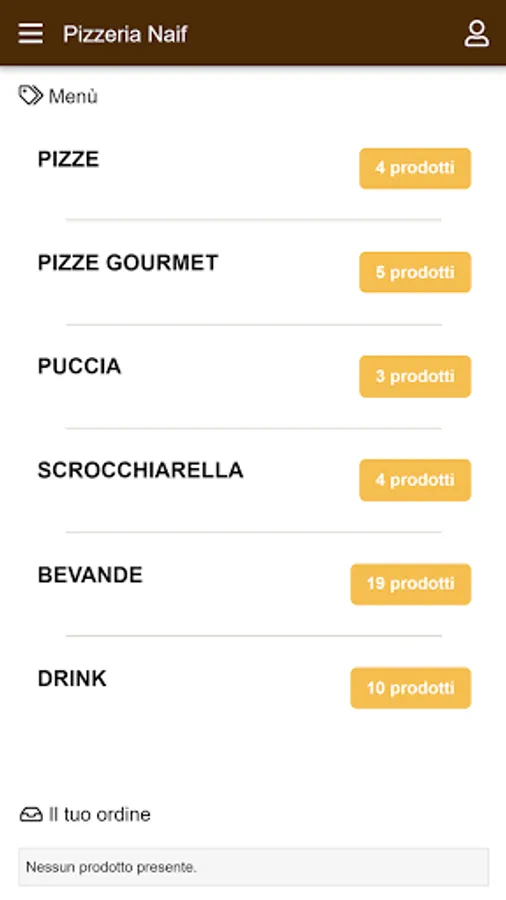Select the Menù section label
Viewport: 506px width, 900px height.
point(73,96)
